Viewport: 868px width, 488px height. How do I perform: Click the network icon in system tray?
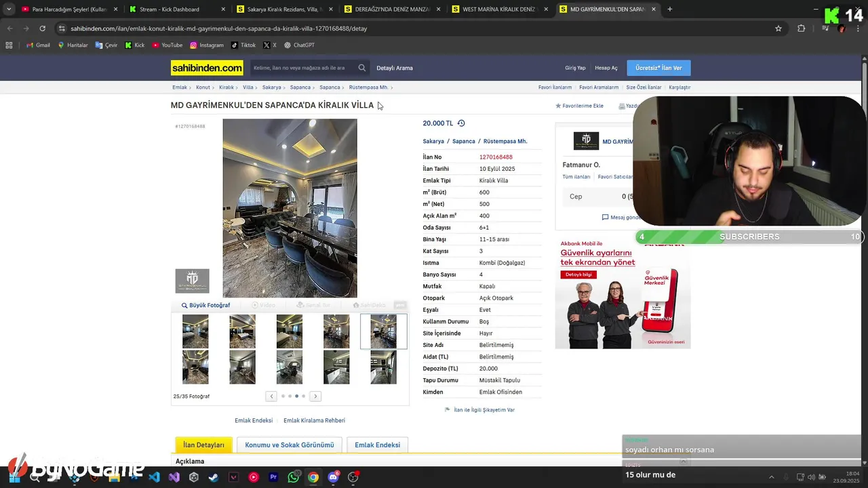pyautogui.click(x=800, y=477)
